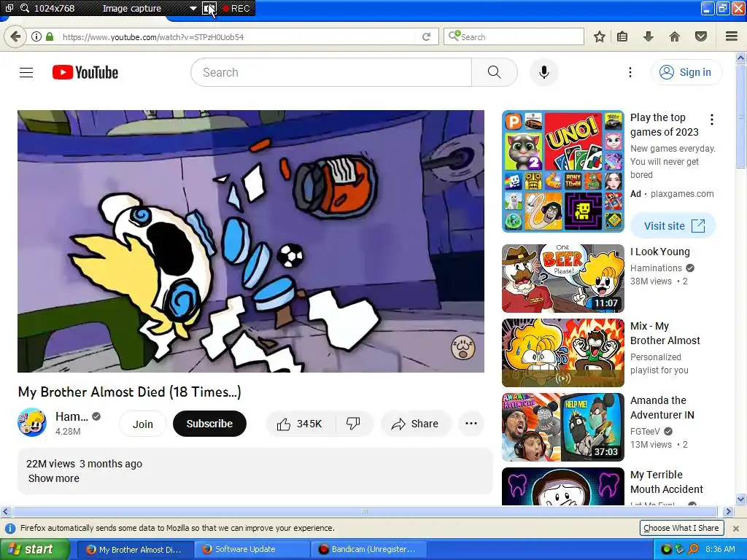Click the video title My Brother Almost Died
747x560 pixels.
pos(130,392)
